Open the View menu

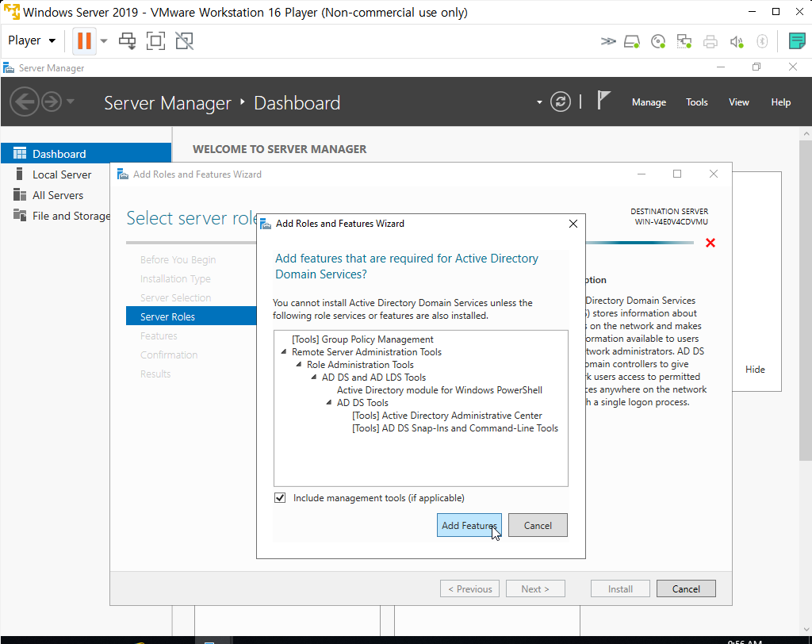point(738,102)
